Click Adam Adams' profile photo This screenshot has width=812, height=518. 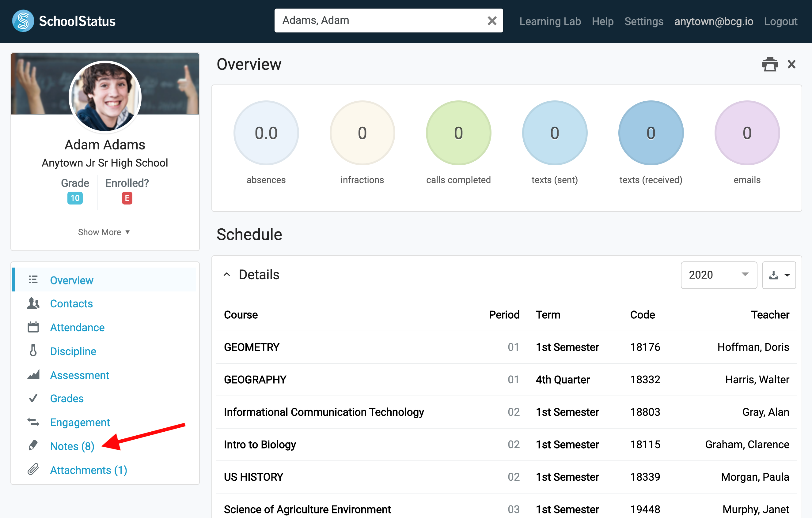click(x=105, y=97)
